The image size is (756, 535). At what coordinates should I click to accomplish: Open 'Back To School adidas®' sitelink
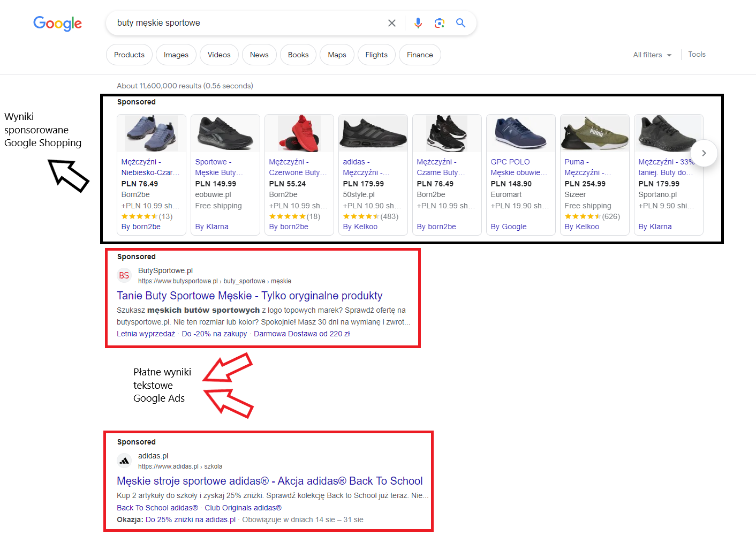pyautogui.click(x=157, y=508)
